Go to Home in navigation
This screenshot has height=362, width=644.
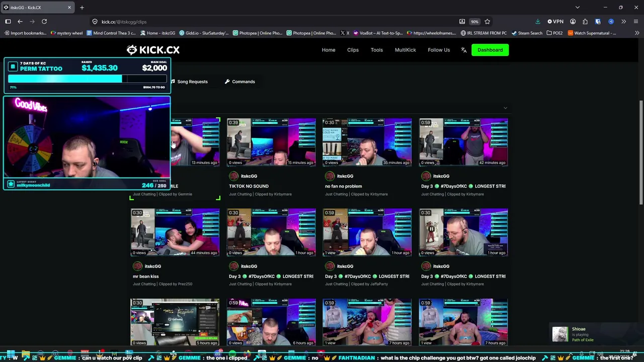pyautogui.click(x=329, y=50)
